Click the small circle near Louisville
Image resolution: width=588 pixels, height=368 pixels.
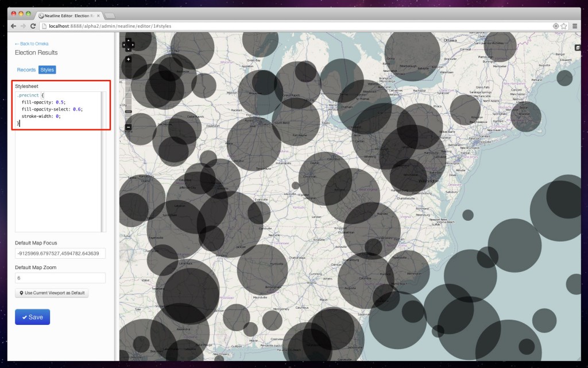pos(296,186)
